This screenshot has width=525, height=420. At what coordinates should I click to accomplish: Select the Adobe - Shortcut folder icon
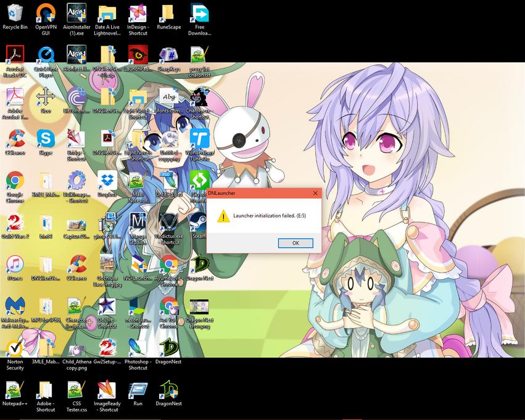pyautogui.click(x=46, y=390)
